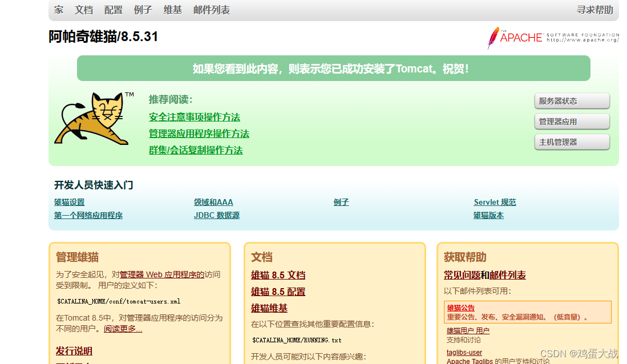627x364 pixels.
Task: Follow the 雄猫设置 link
Action: tap(70, 203)
